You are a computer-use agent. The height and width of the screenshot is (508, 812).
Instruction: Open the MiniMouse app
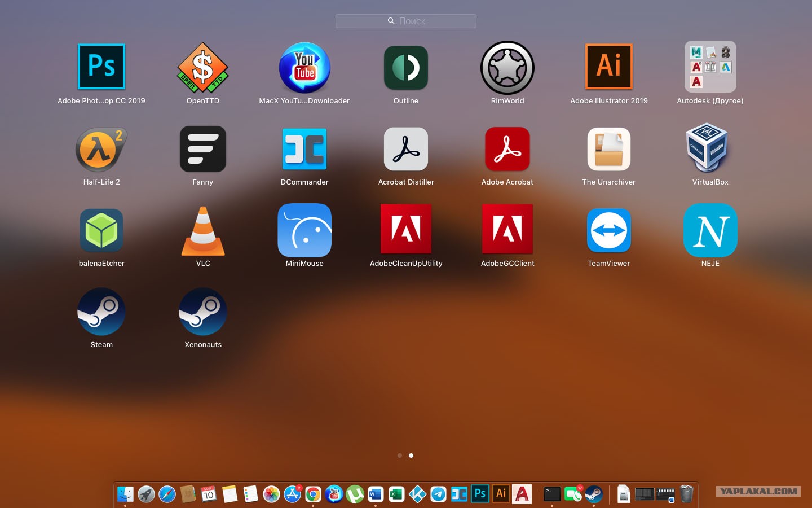[304, 230]
